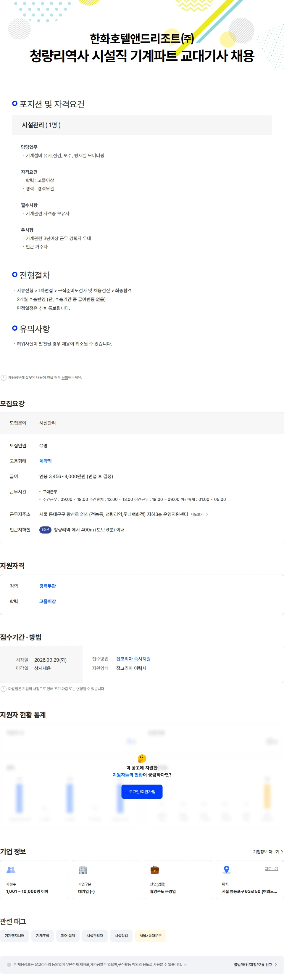The image size is (284, 980).
Task: Click the 상시채용 deadline text
Action: (x=43, y=668)
